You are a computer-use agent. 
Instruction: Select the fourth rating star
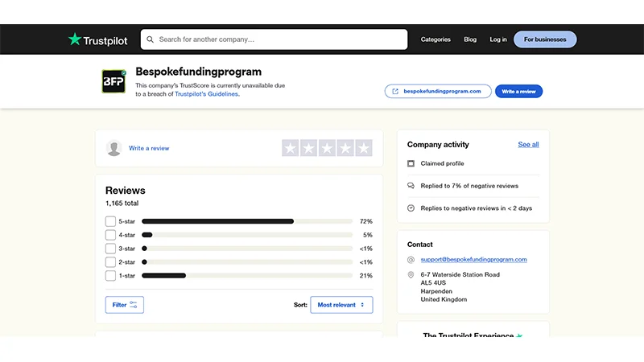point(345,148)
